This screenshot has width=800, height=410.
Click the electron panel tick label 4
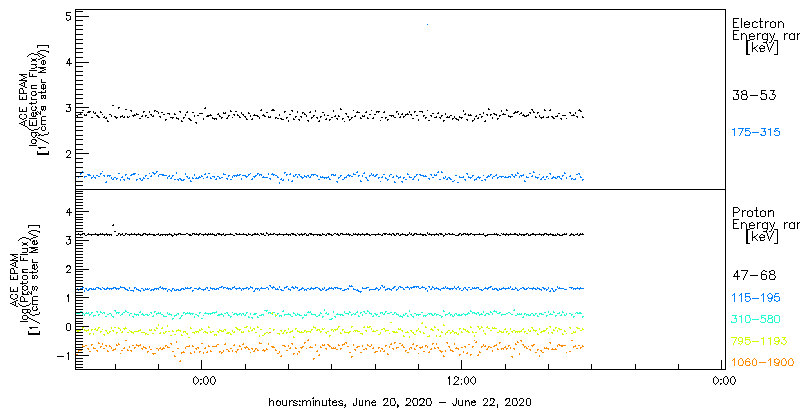(x=67, y=62)
